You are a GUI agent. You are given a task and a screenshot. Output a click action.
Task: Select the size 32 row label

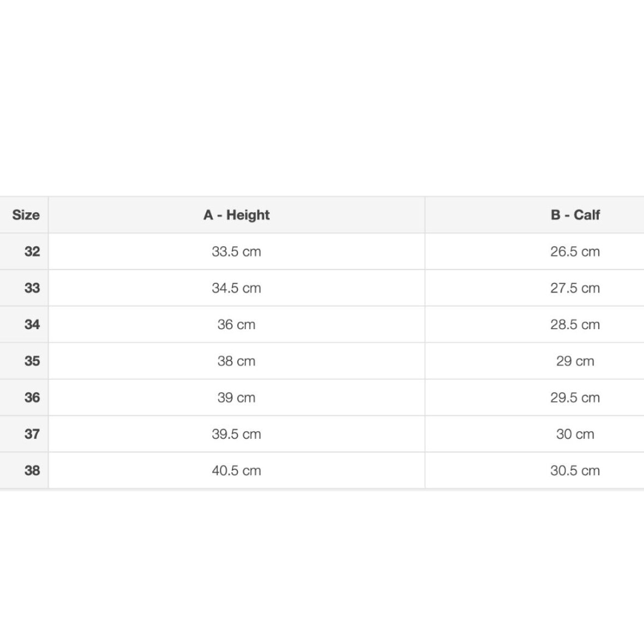point(32,252)
